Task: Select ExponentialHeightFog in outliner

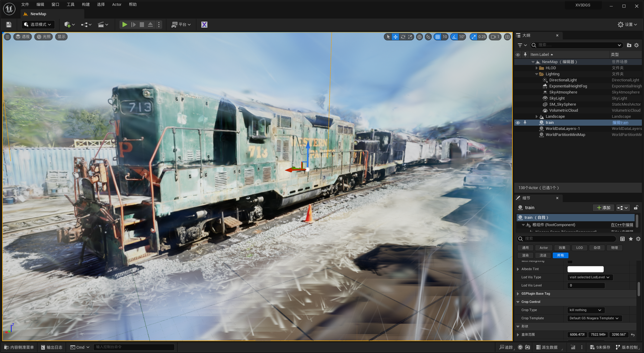Action: click(568, 86)
